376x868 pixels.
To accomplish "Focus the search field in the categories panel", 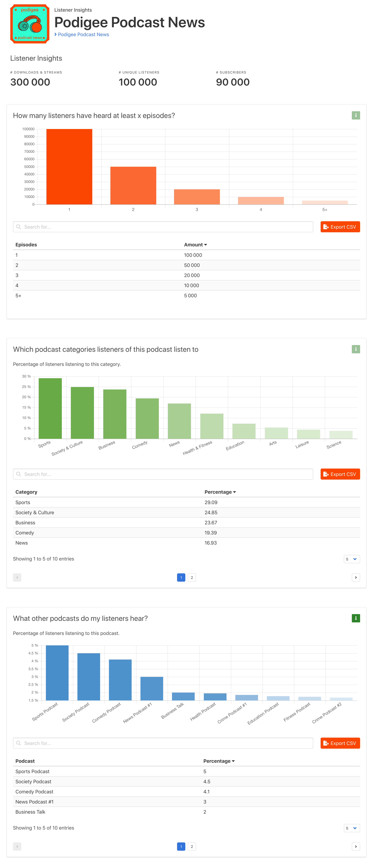I will pos(163,474).
